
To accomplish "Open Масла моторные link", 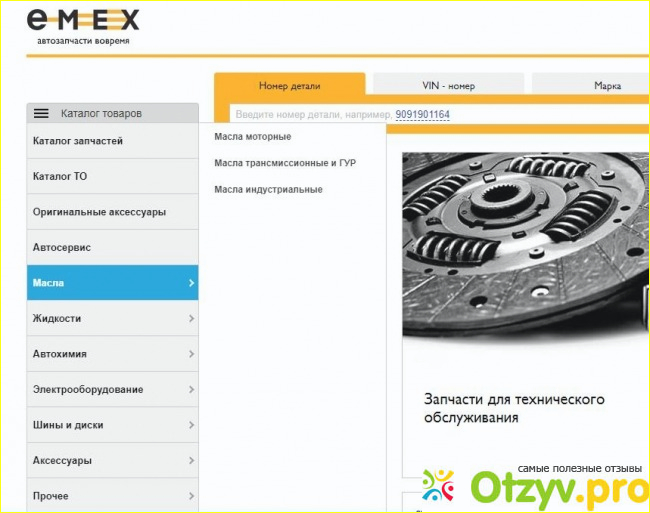I will pos(252,136).
